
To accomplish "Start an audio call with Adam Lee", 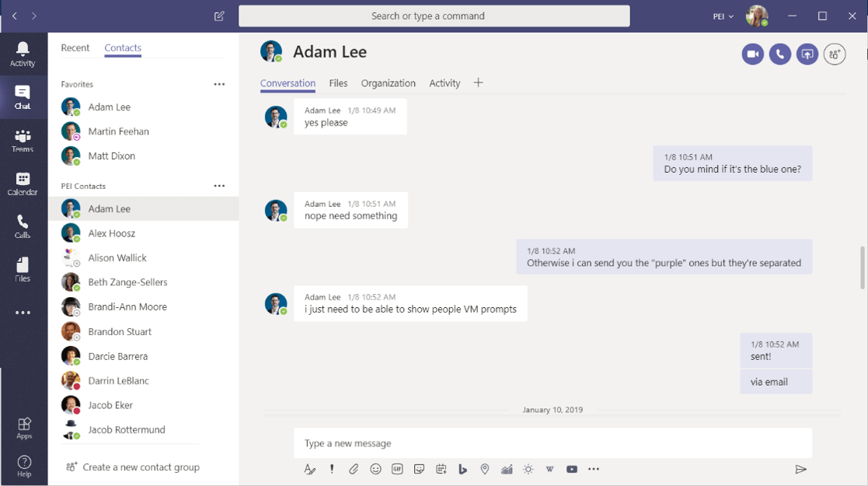I will point(779,54).
